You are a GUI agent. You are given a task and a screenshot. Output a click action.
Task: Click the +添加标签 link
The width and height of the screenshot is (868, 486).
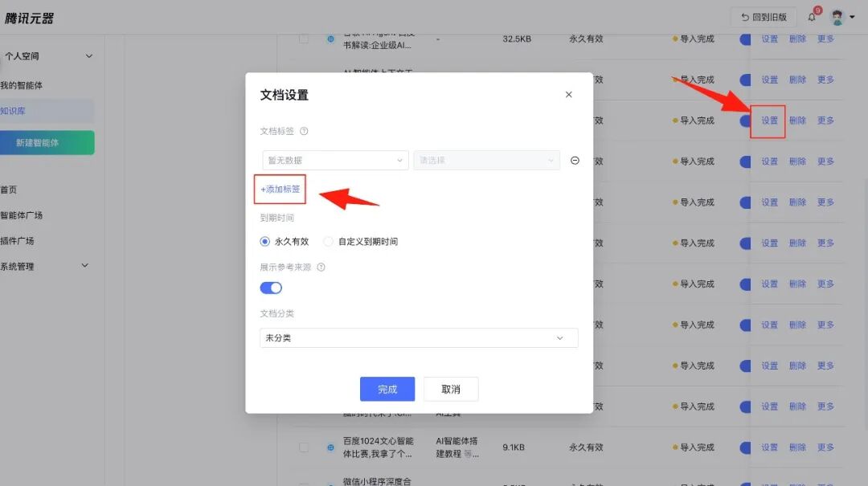tap(280, 190)
